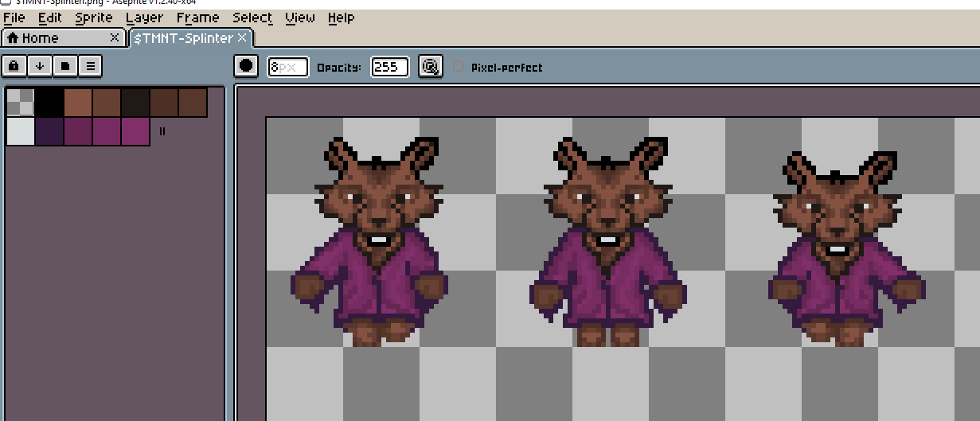Switch to the Home tab
This screenshot has height=421, width=980.
pos(64,37)
